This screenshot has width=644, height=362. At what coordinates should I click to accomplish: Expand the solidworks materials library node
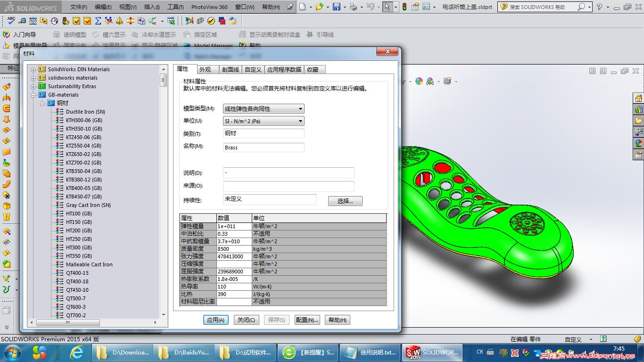[33, 78]
